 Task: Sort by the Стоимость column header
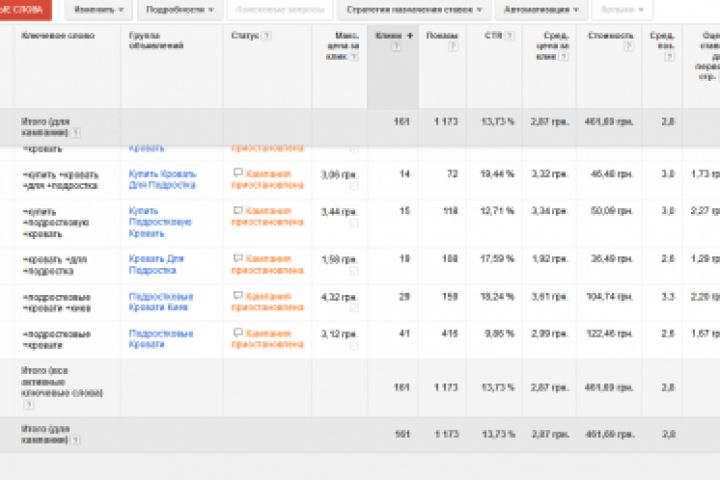pyautogui.click(x=610, y=36)
